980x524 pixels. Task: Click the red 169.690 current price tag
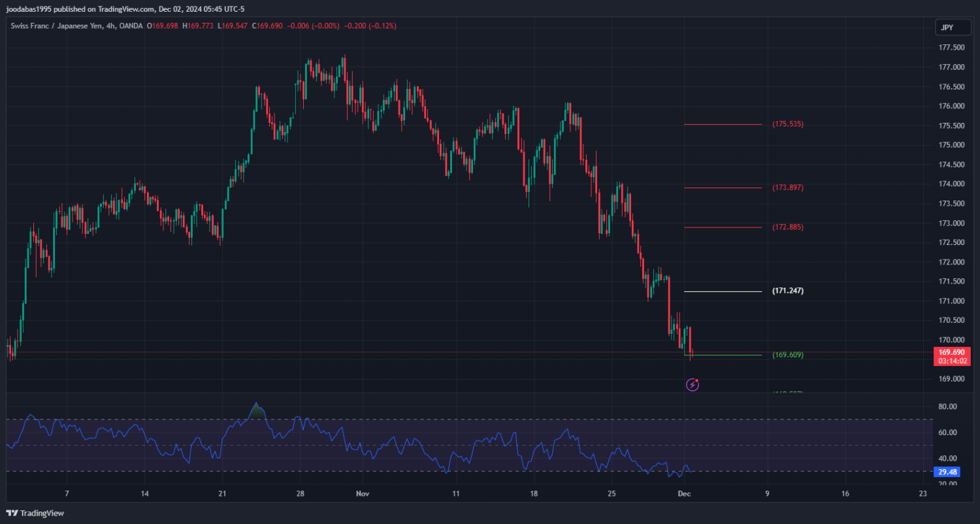[x=953, y=352]
